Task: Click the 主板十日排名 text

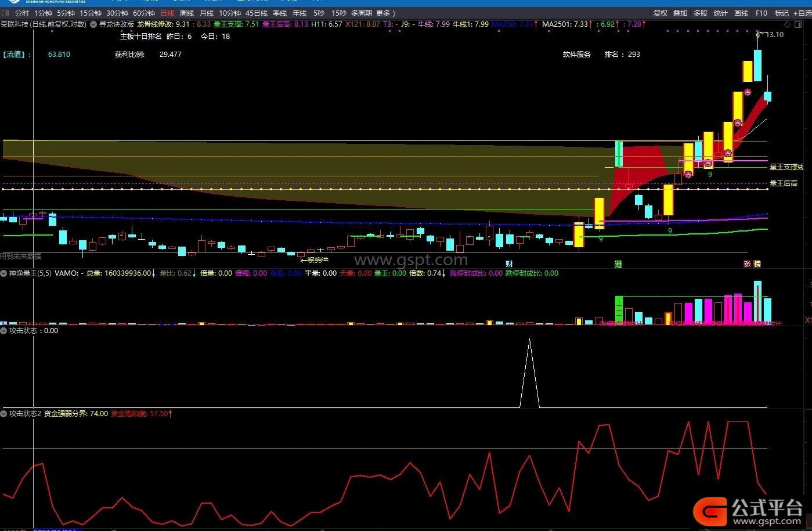Action: (x=141, y=36)
